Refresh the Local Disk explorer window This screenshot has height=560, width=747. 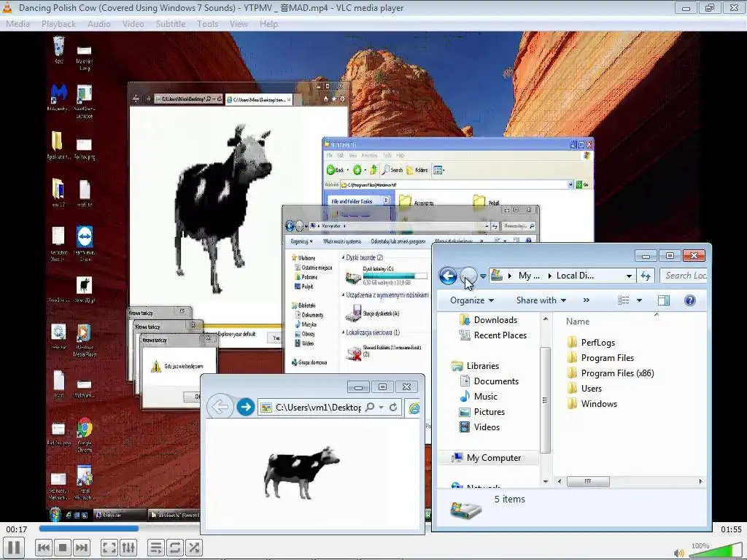[646, 276]
